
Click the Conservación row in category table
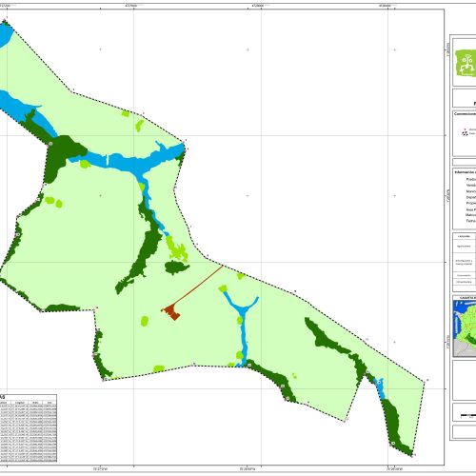coord(465,275)
